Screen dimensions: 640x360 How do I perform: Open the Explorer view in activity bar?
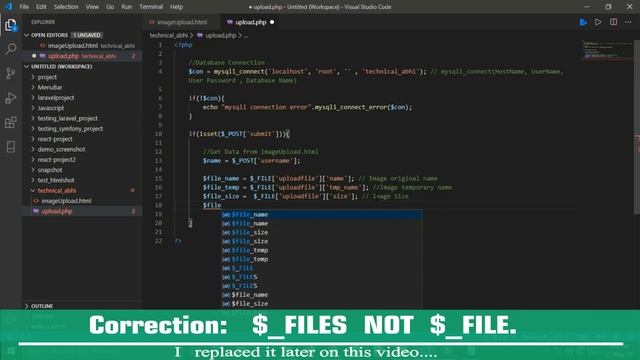(x=11, y=25)
